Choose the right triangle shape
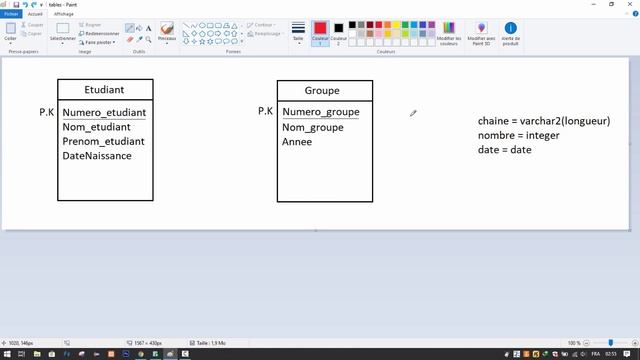The height and width of the screenshot is (360, 640). [x=186, y=33]
